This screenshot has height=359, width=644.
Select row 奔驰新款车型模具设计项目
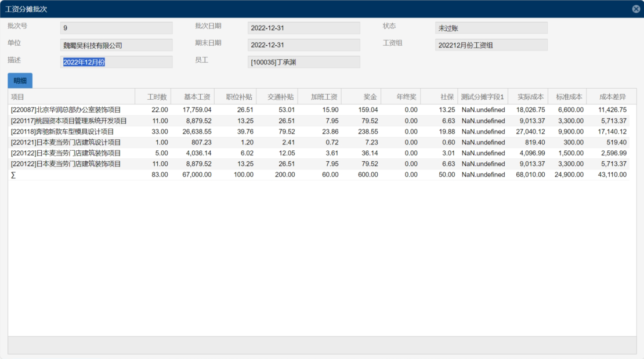click(x=63, y=132)
